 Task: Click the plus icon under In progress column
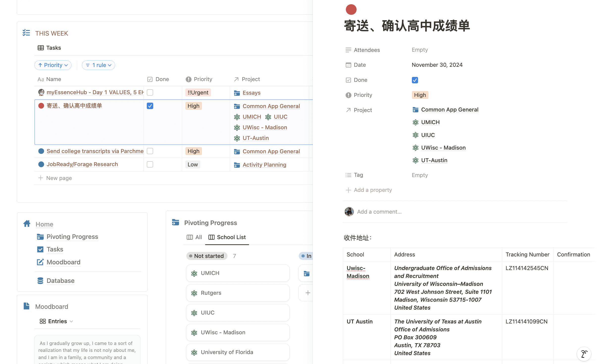(308, 293)
